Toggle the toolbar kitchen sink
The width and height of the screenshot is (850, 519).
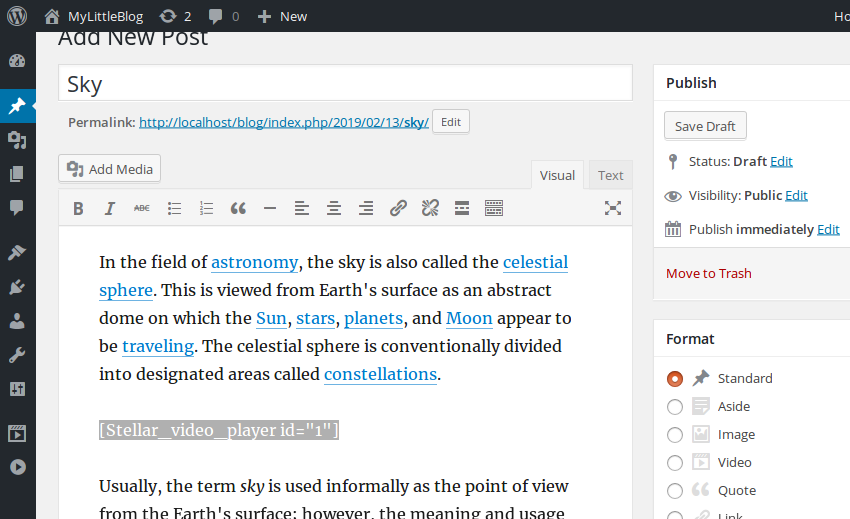494,208
